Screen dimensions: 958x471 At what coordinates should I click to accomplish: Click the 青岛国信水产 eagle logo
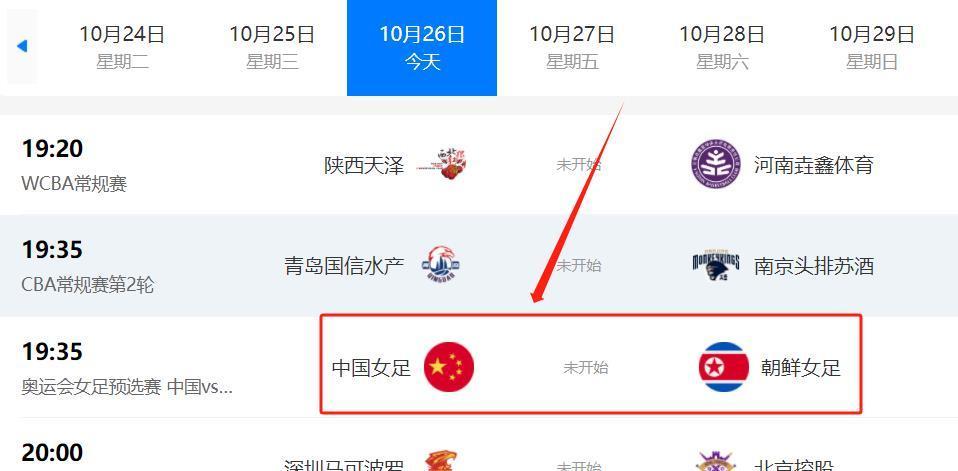[441, 266]
